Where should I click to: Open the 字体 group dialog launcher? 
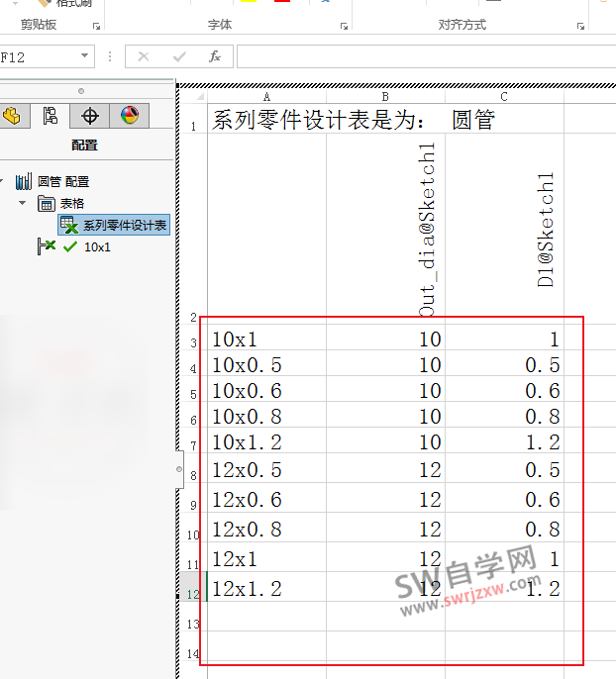[344, 27]
